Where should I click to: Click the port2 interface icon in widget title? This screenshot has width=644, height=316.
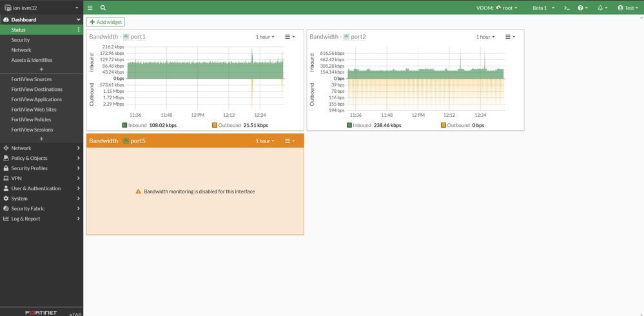point(346,37)
